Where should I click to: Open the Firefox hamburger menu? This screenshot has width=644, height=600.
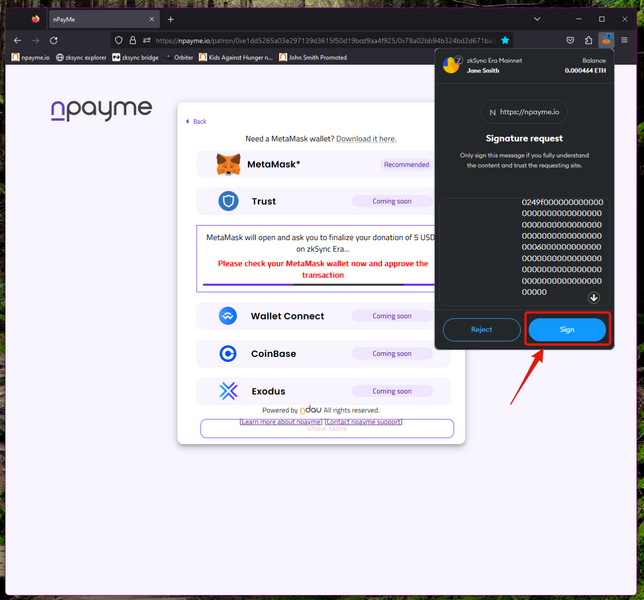pyautogui.click(x=624, y=40)
